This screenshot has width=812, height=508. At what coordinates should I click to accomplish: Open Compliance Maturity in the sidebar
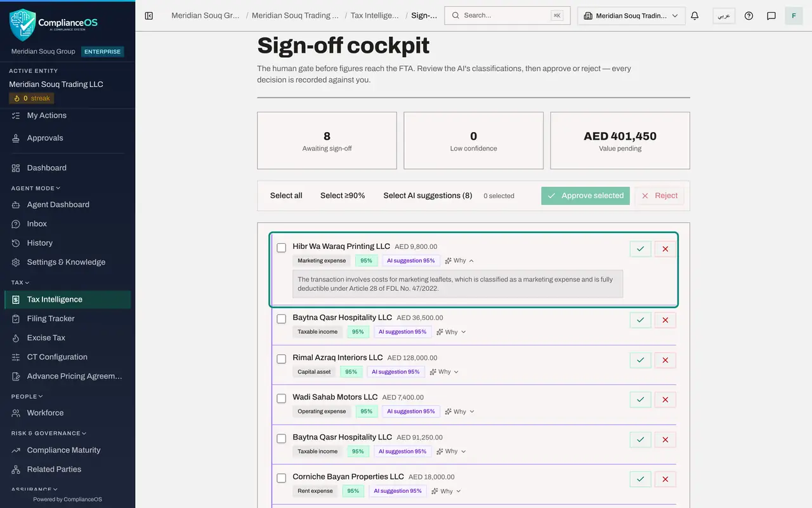tap(67, 450)
